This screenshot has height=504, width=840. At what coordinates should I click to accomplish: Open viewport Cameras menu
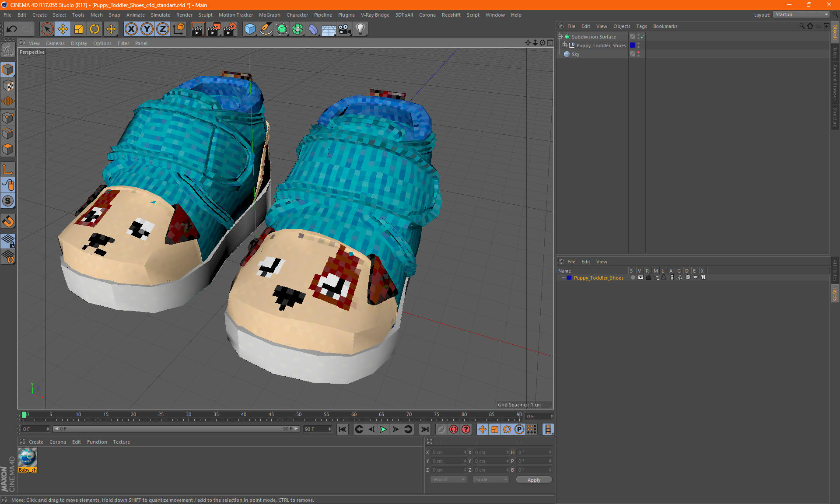point(55,43)
